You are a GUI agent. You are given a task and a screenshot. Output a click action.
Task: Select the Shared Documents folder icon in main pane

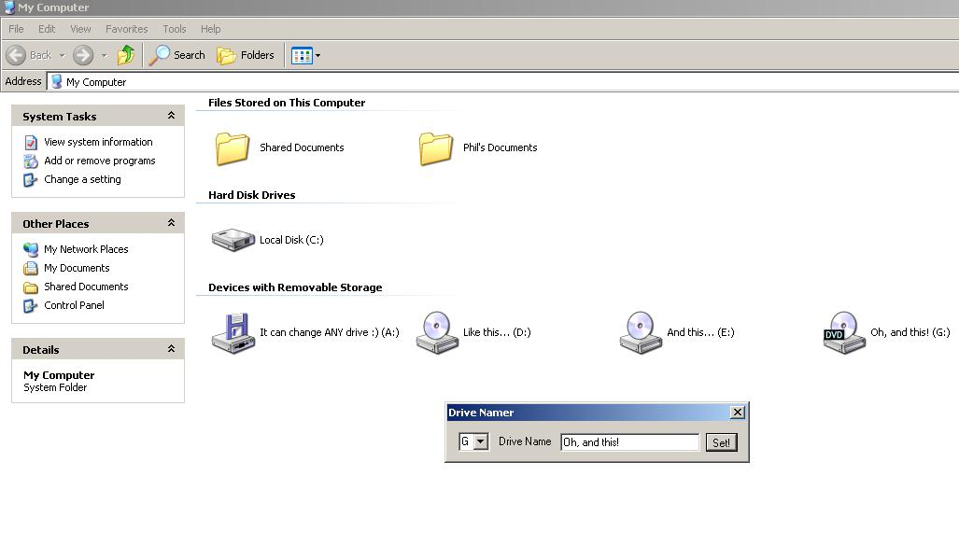click(x=233, y=148)
